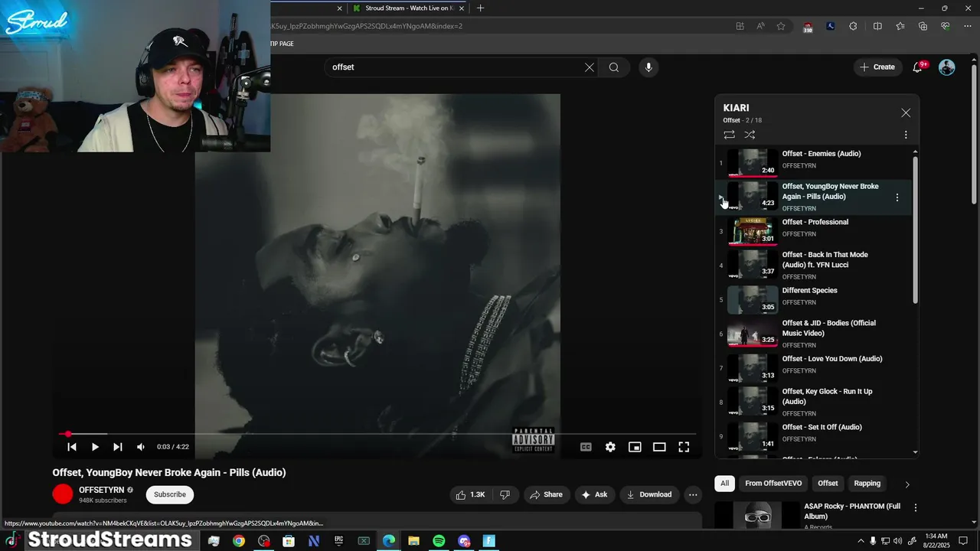Dislike the video
The width and height of the screenshot is (980, 551).
click(x=505, y=494)
